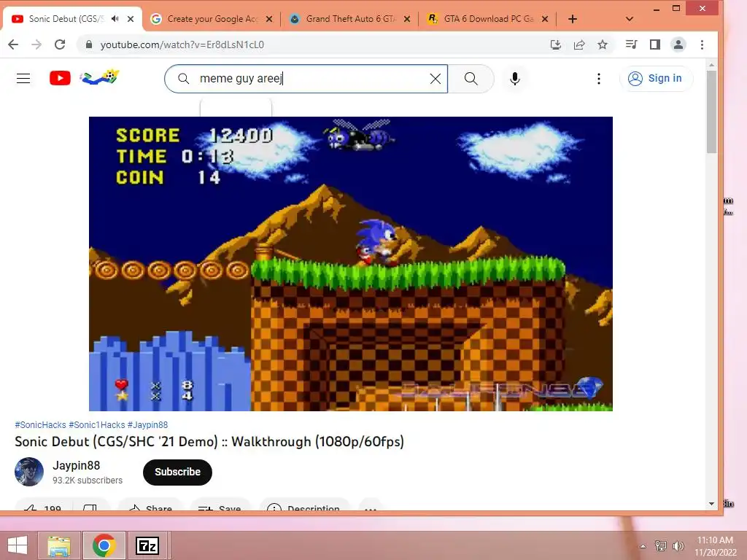Screen dimensions: 747x560
Task: Close the Grand Theft Auto 6 tab
Action: [x=407, y=19]
